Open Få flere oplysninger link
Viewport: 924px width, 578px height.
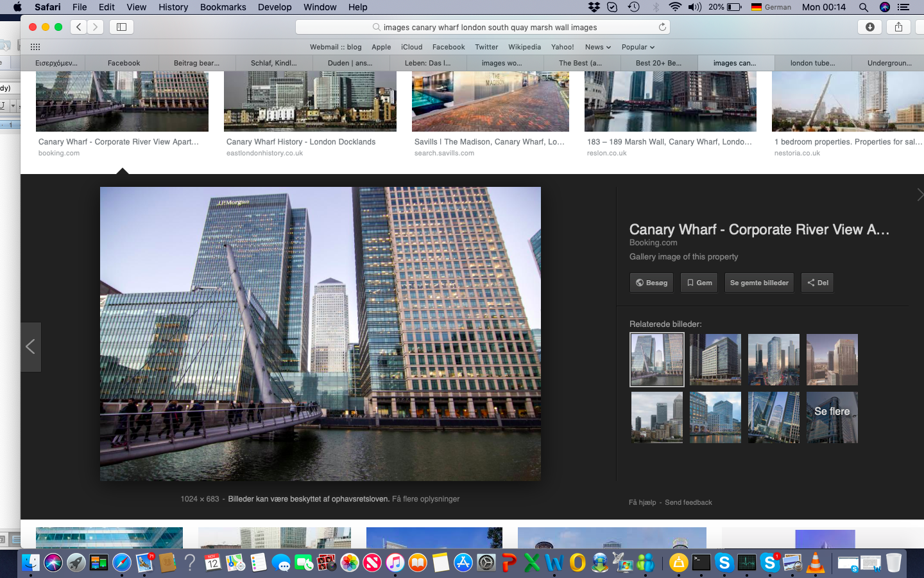(425, 499)
